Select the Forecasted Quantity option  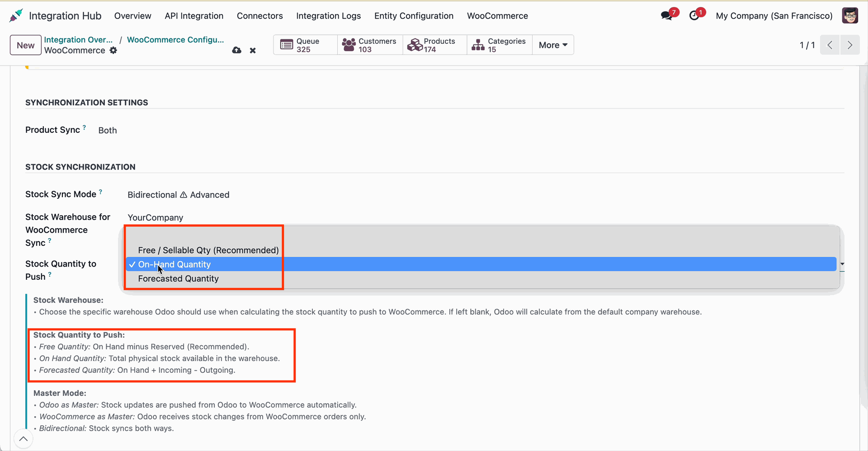click(481, 279)
